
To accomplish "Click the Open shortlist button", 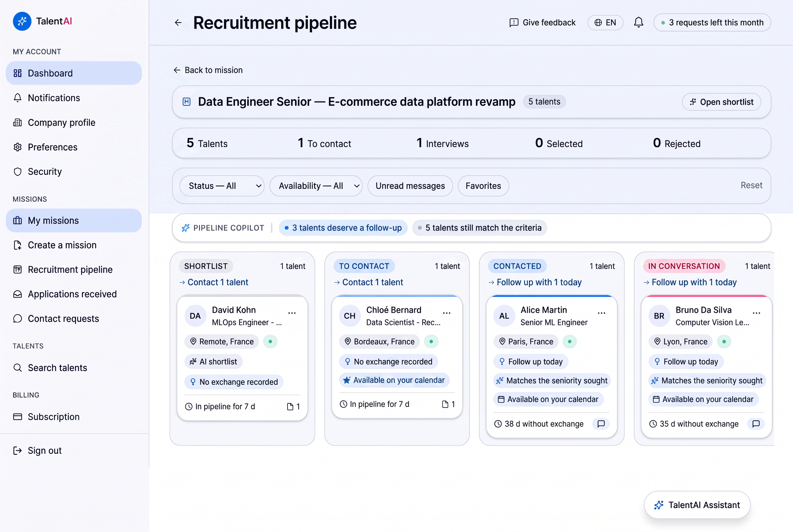I will click(721, 102).
